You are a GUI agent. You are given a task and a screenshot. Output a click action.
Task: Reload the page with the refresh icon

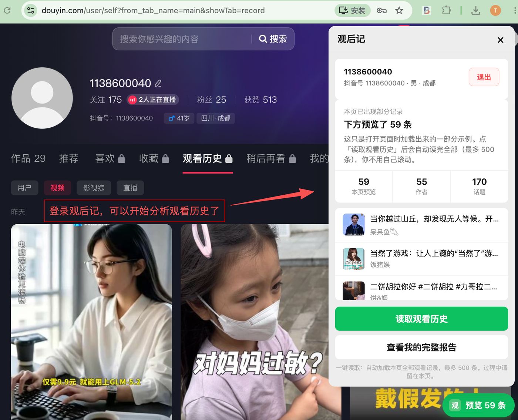(7, 10)
